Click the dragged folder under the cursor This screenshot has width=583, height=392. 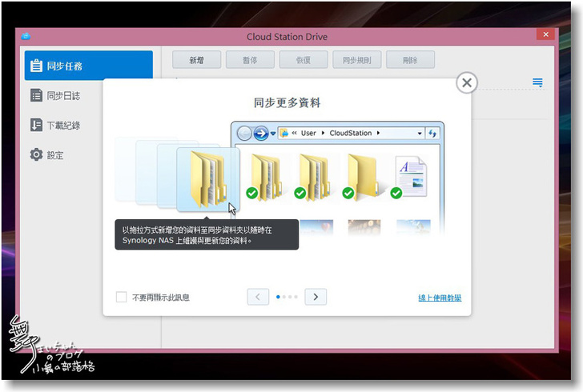[x=208, y=179]
